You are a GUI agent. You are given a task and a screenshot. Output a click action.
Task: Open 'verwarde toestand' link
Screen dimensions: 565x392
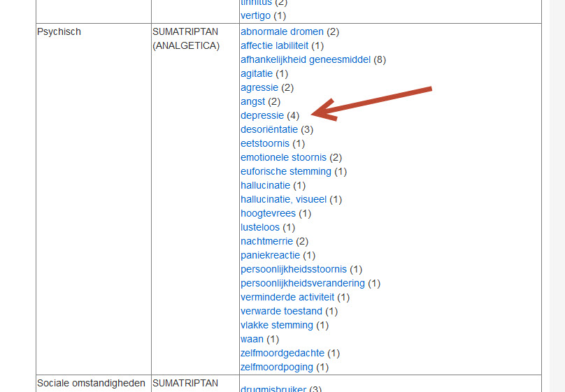(281, 311)
